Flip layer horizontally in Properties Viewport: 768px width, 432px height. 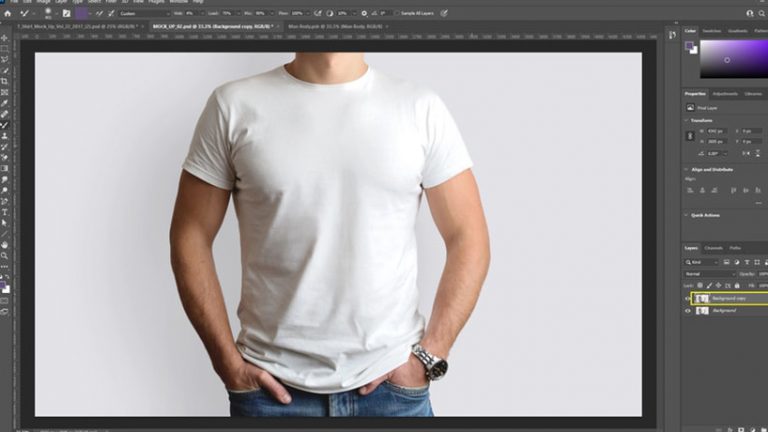746,153
